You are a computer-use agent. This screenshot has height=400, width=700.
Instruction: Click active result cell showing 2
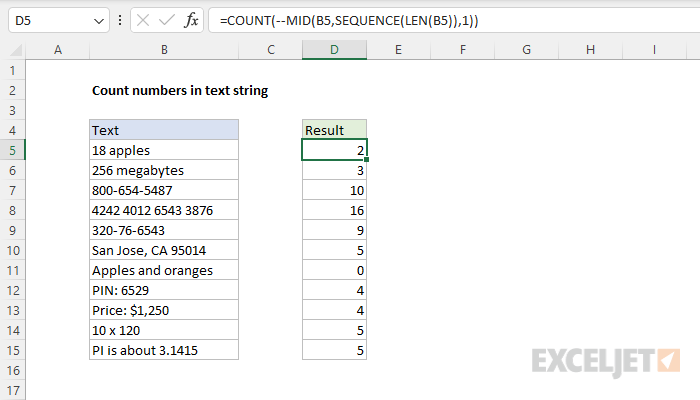[x=334, y=150]
